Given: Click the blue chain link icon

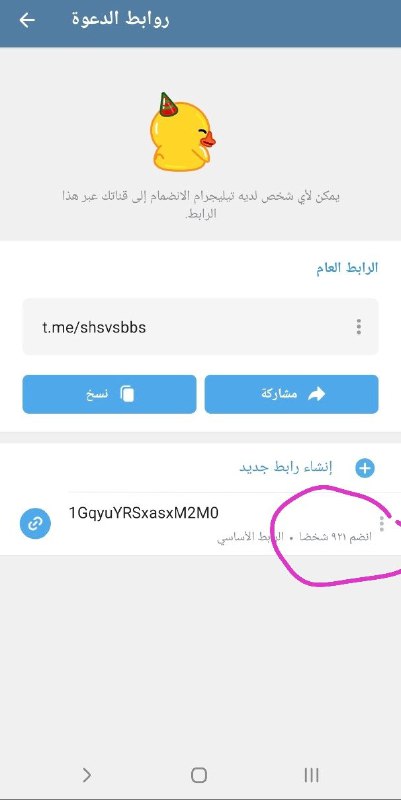Looking at the screenshot, I should pos(35,524).
